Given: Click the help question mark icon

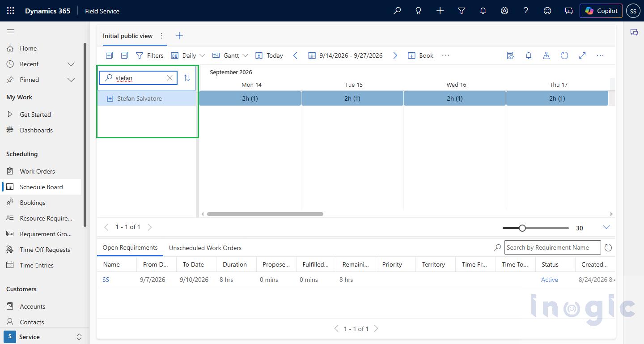Looking at the screenshot, I should point(526,11).
